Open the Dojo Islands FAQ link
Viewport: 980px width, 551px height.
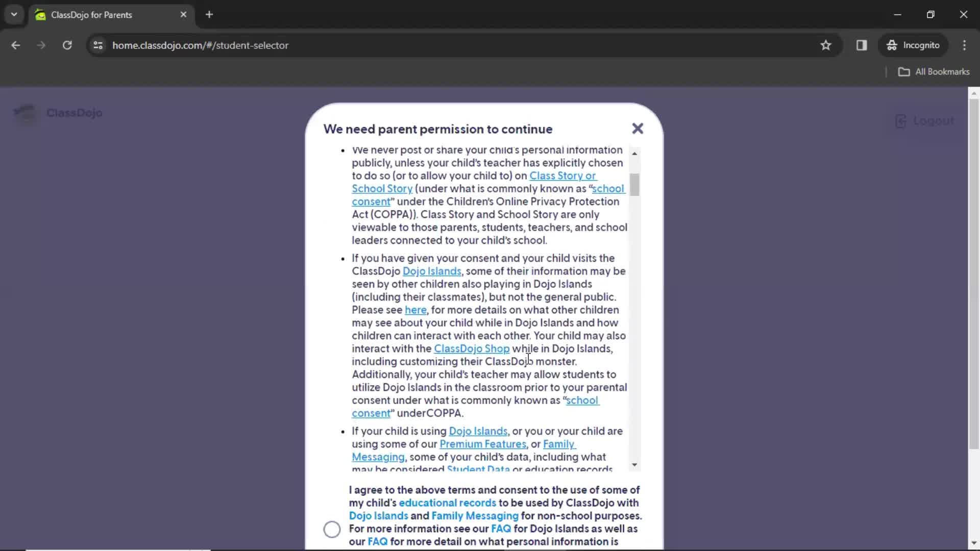pyautogui.click(x=501, y=529)
